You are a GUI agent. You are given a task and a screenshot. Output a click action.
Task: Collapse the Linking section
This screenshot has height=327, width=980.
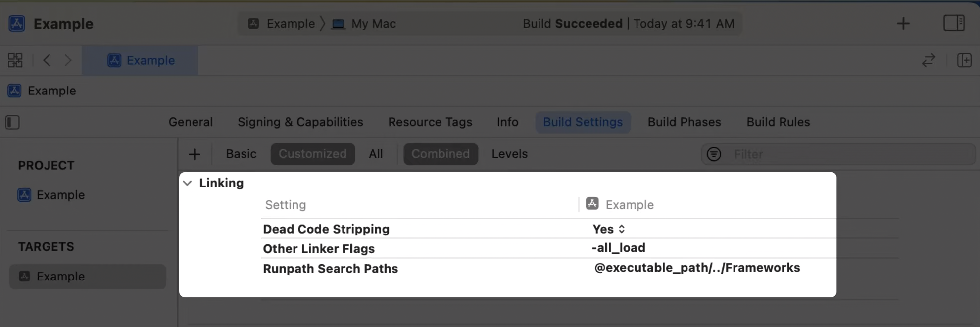tap(188, 183)
